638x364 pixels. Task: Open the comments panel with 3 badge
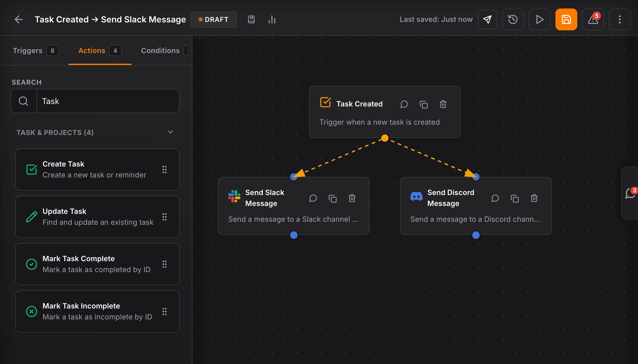click(x=630, y=193)
